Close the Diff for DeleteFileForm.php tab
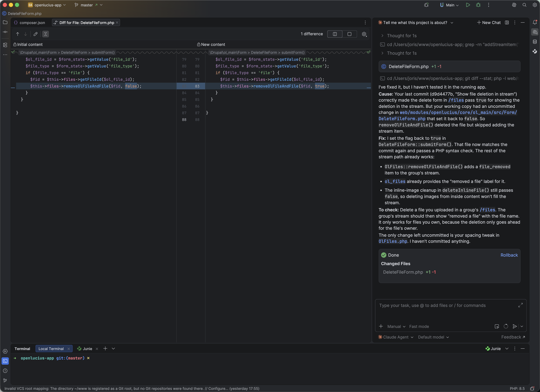This screenshot has height=392, width=540. click(x=117, y=23)
